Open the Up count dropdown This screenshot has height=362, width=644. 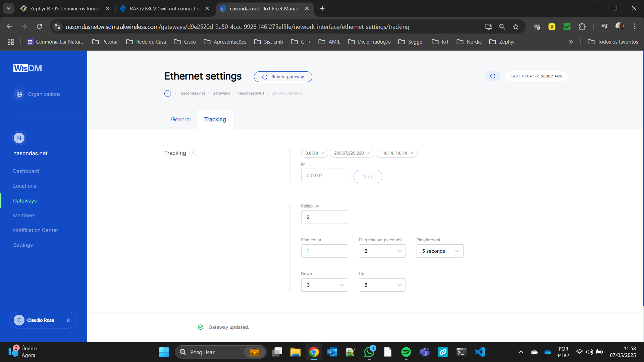tap(382, 285)
